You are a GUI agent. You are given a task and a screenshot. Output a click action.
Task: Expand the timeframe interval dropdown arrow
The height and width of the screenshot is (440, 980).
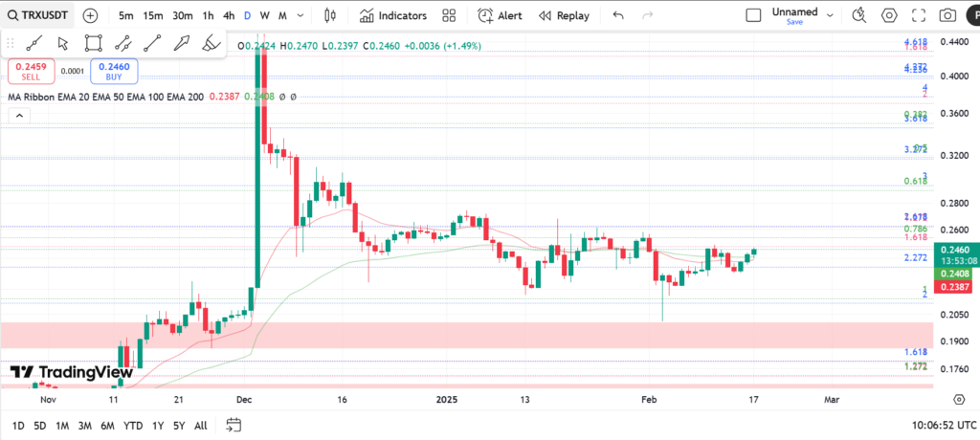300,15
